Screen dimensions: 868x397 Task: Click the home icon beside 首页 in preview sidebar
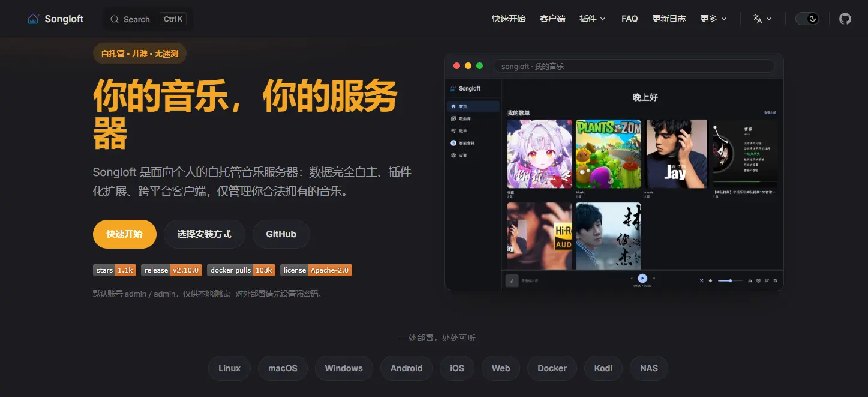point(453,106)
